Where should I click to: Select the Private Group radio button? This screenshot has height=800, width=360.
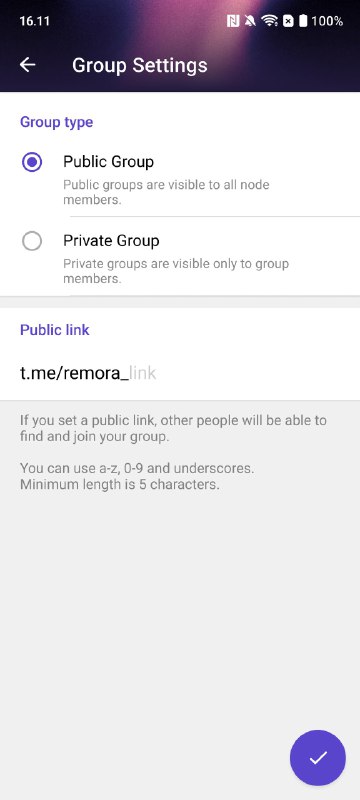pyautogui.click(x=32, y=241)
